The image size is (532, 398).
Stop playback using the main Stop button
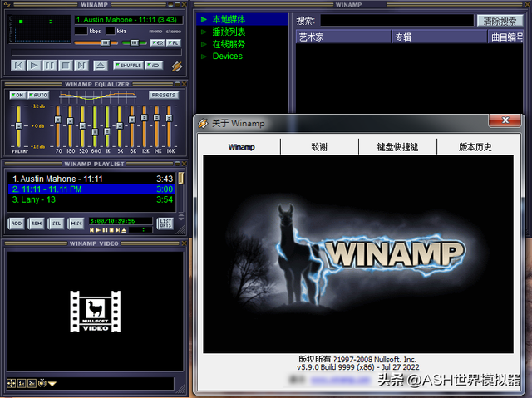[66, 65]
